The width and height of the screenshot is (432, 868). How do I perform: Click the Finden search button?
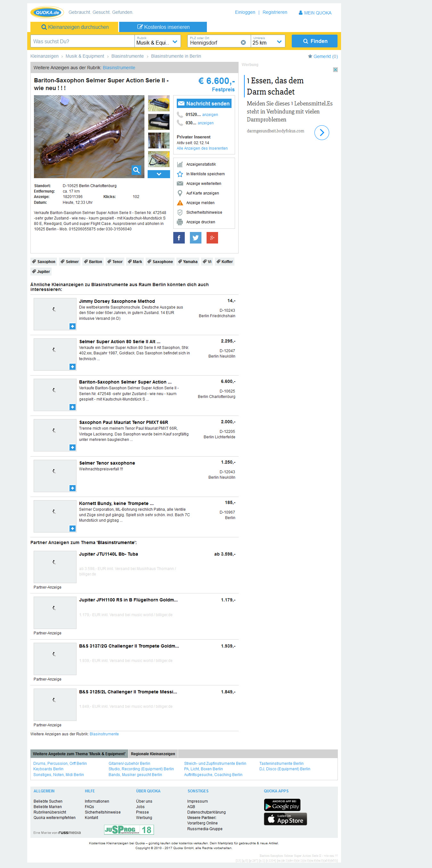coord(314,41)
